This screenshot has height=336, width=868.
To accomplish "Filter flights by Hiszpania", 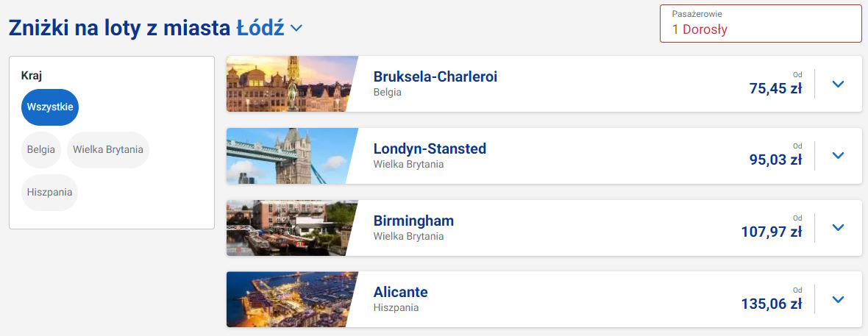I will click(50, 193).
